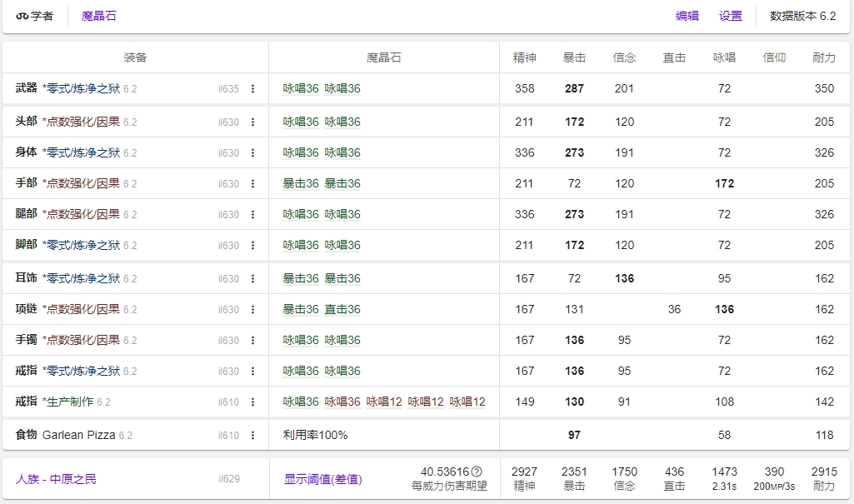
Task: Switch to the 魔晶石 tab
Action: (99, 16)
